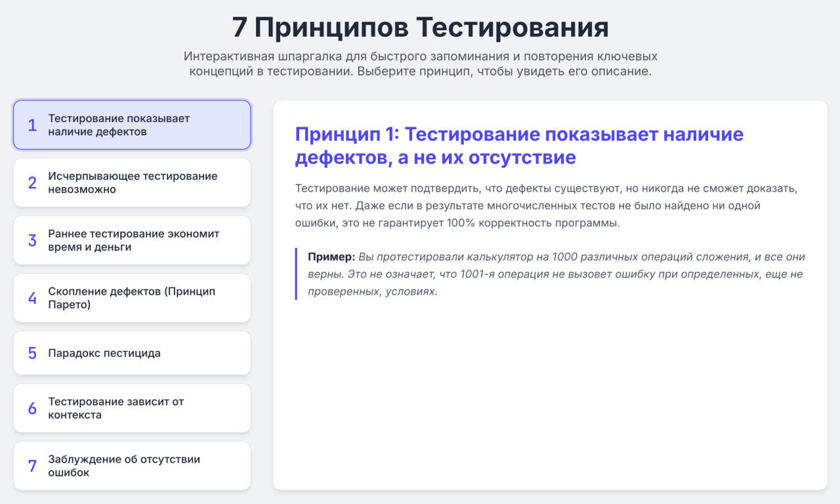Click the heading "Принцип 1: Тестирование показывает наличие дефектов"

point(519,146)
